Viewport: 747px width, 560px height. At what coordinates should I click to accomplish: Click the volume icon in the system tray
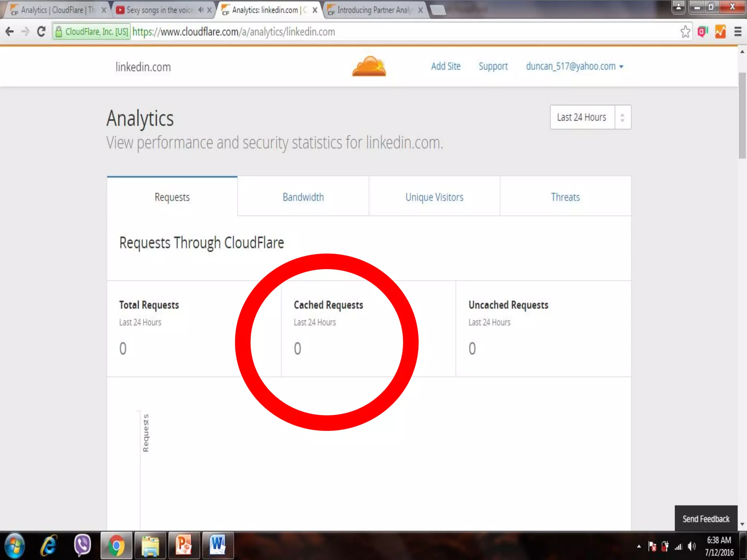click(691, 546)
